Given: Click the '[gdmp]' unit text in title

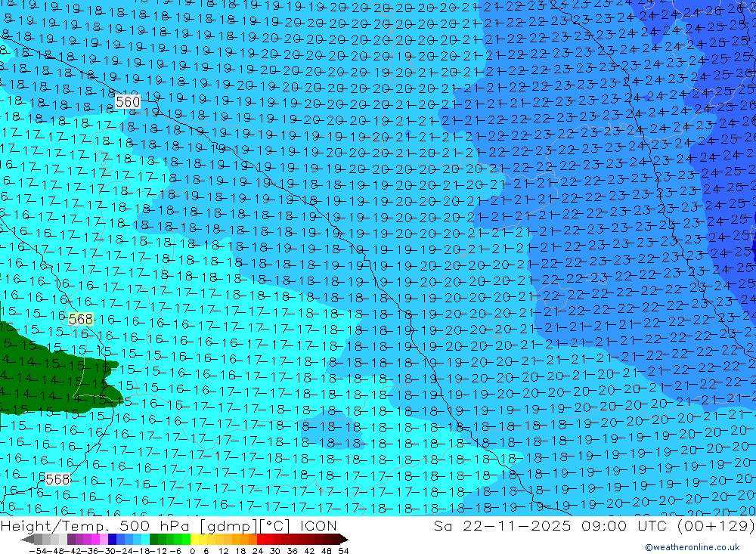Looking at the screenshot, I should coord(228,525).
